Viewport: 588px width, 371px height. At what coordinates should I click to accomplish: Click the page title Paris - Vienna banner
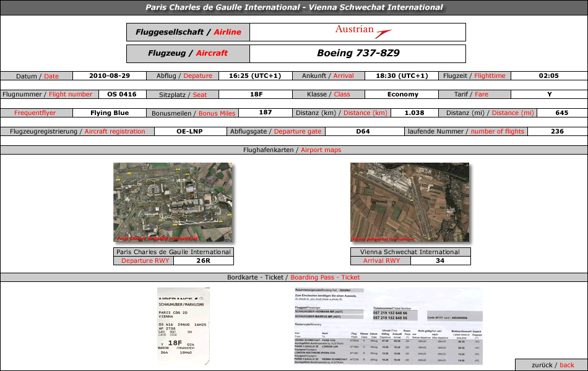coord(294,7)
